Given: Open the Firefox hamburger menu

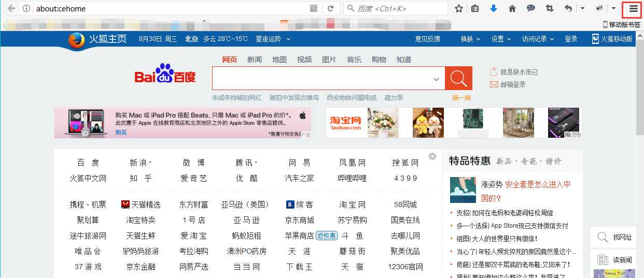Looking at the screenshot, I should coord(633,8).
